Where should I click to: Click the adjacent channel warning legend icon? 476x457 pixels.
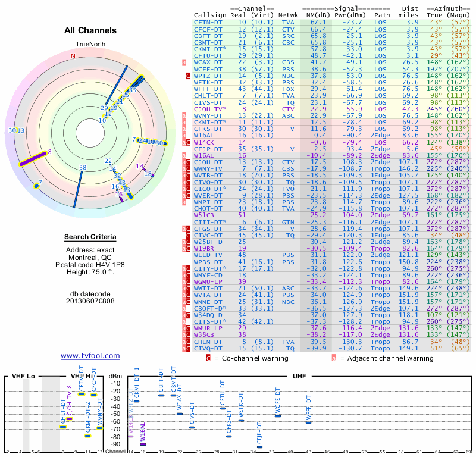click(x=334, y=358)
